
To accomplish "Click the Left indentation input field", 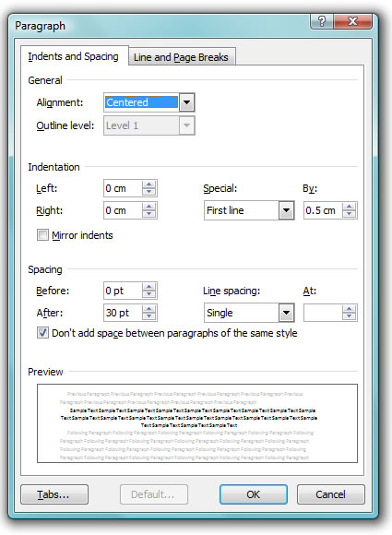I will point(124,188).
